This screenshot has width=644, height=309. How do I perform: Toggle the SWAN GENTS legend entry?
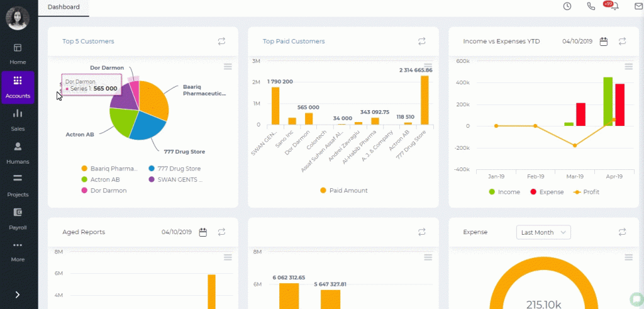tap(175, 179)
